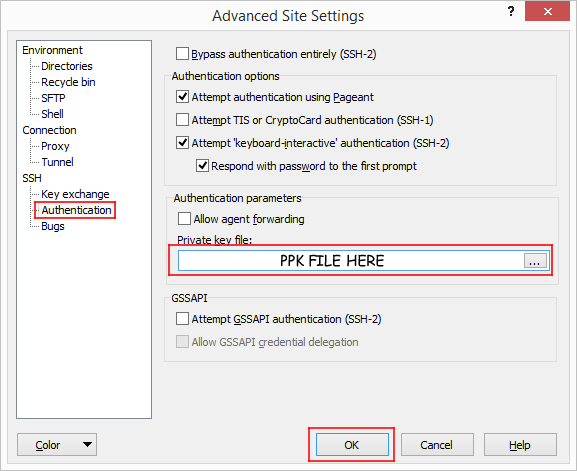Select SFTP tree node
577x471 pixels.
[x=53, y=98]
